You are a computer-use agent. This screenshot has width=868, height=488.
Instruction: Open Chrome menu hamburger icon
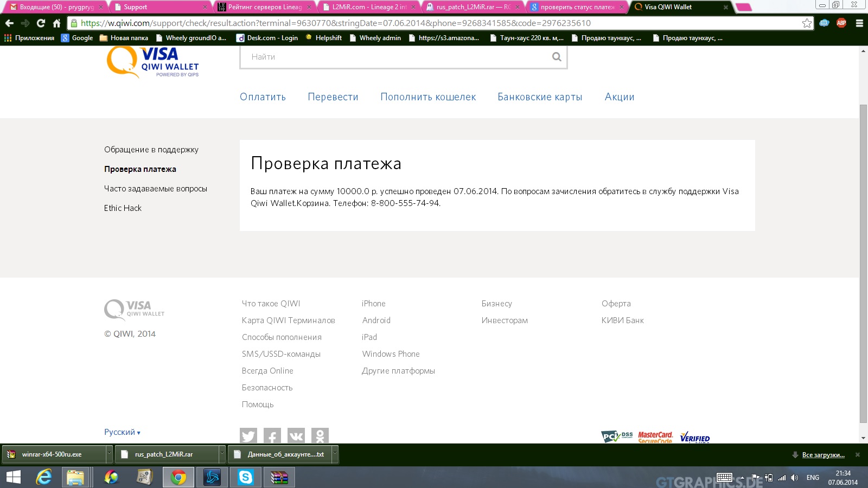click(859, 23)
